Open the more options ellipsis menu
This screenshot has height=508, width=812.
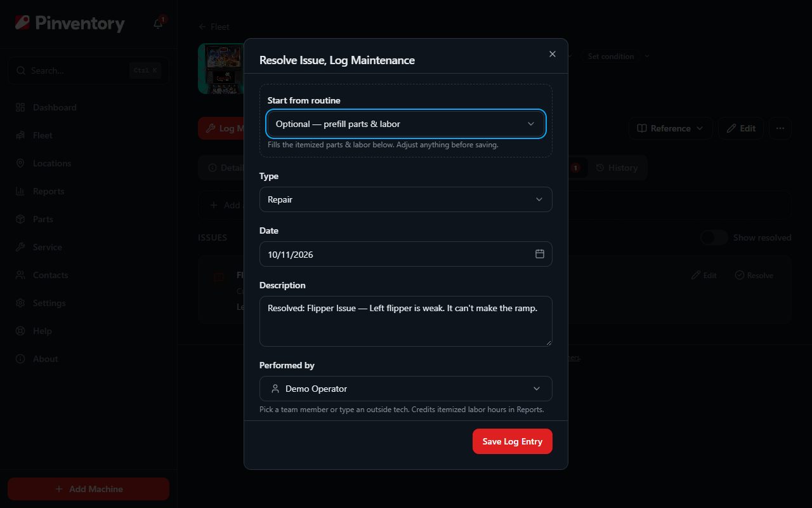coord(780,128)
